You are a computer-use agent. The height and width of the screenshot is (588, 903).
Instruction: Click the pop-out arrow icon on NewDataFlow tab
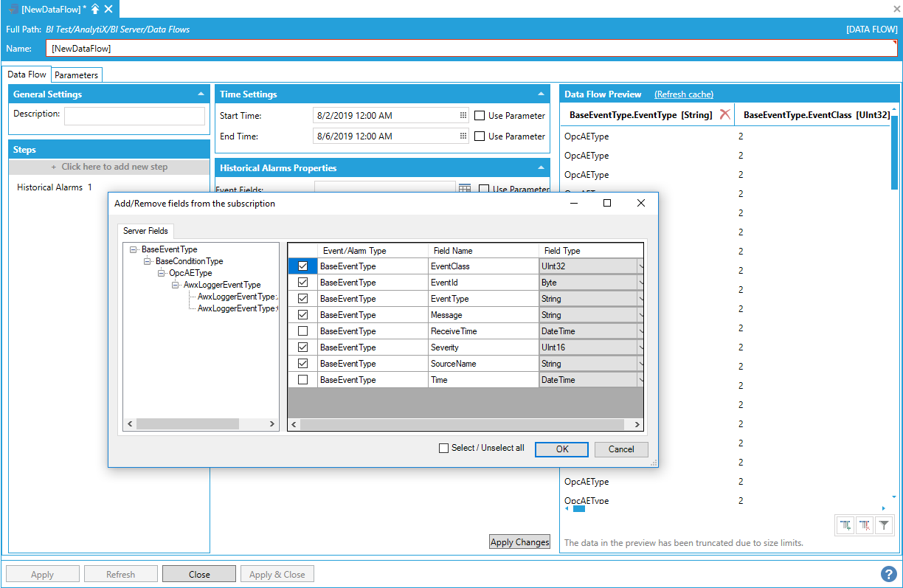[x=95, y=9]
